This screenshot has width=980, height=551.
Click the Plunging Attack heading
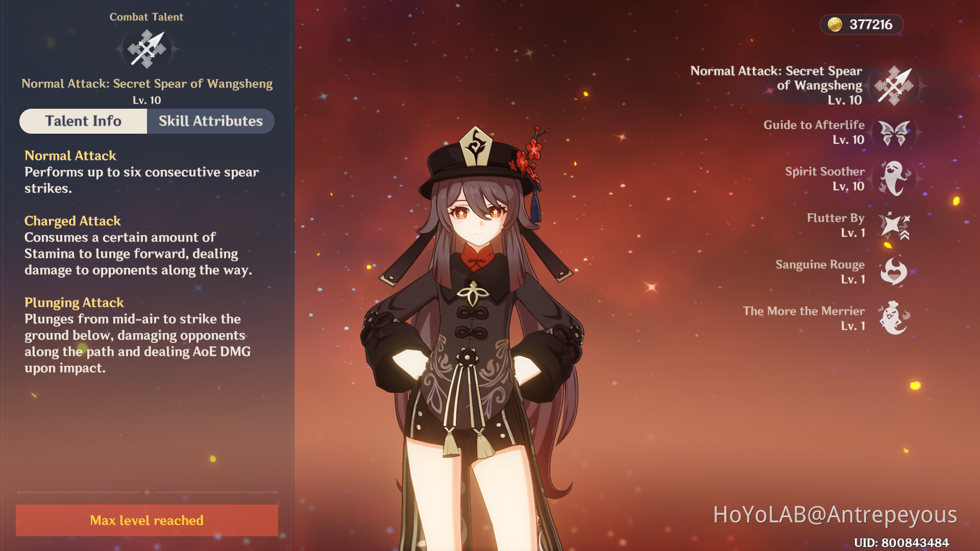click(74, 303)
